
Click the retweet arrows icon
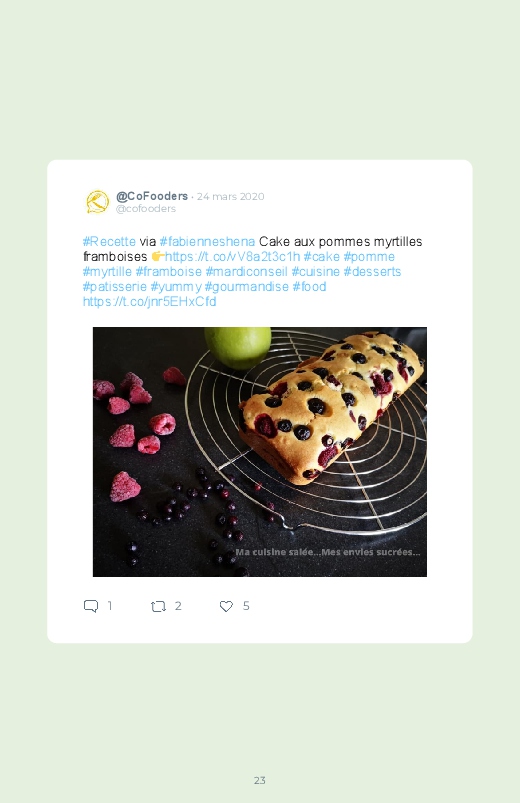tap(158, 607)
